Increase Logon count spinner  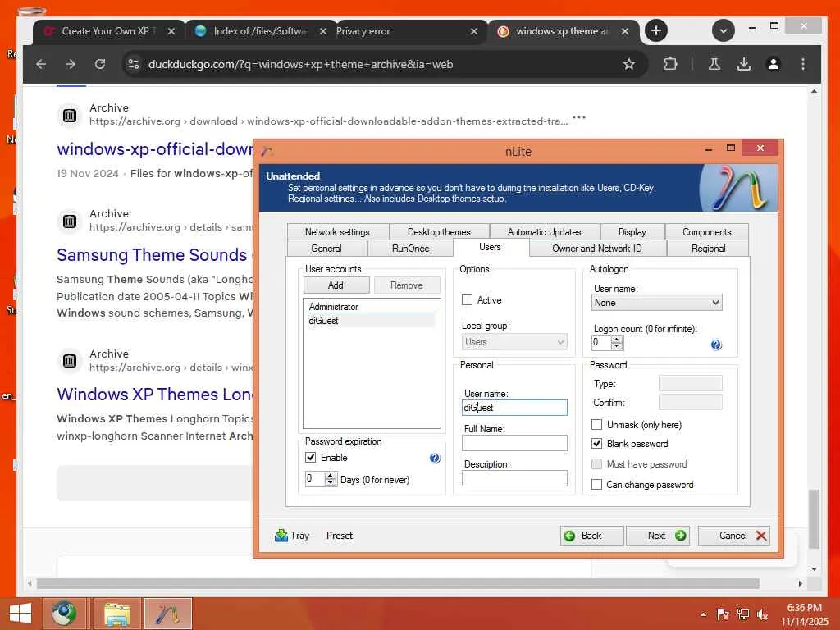coord(617,339)
